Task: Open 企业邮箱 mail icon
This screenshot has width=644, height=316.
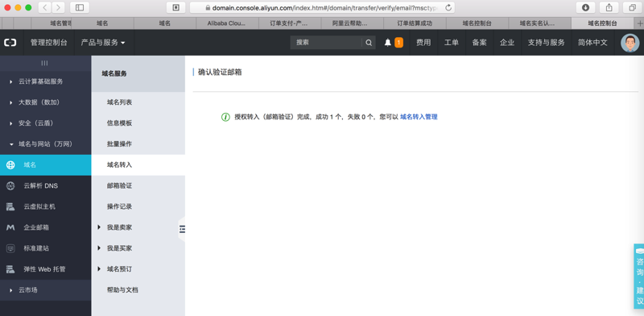Action: point(10,227)
